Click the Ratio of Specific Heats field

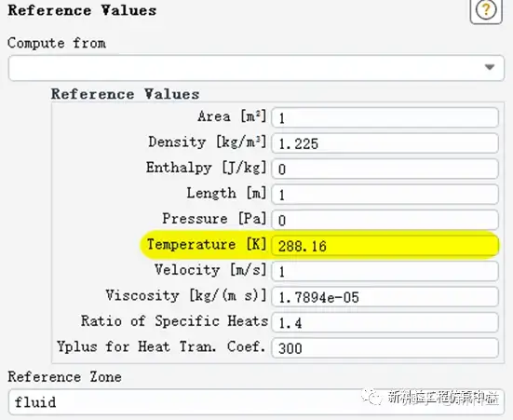pyautogui.click(x=385, y=322)
